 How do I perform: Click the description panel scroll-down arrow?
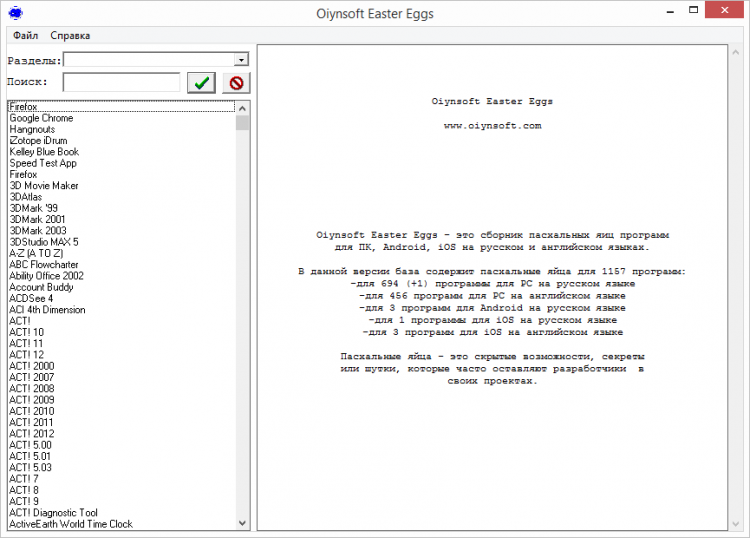tap(735, 524)
